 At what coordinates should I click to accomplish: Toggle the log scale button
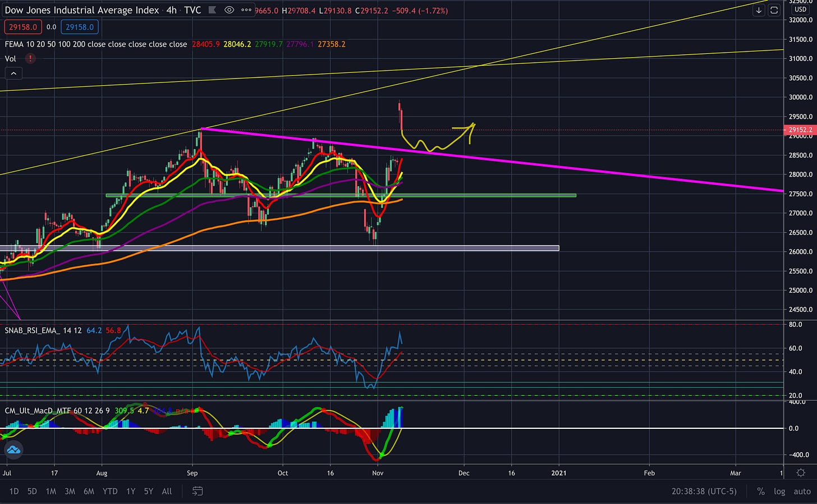pos(779,491)
